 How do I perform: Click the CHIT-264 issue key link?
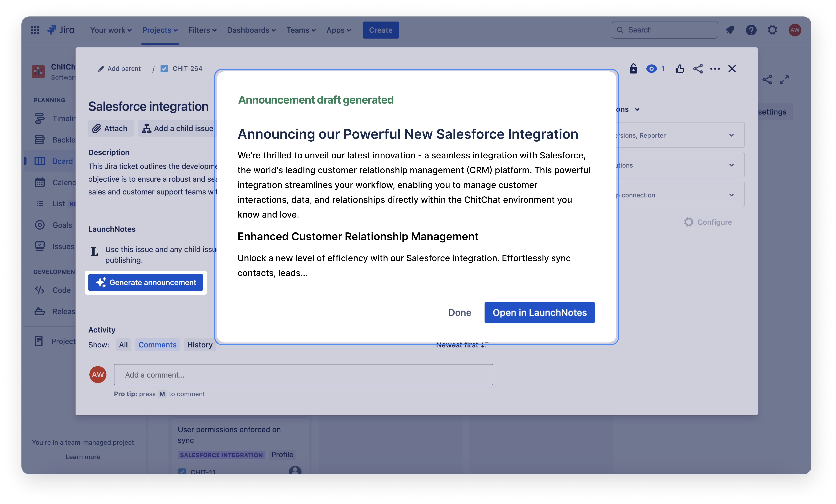(187, 69)
